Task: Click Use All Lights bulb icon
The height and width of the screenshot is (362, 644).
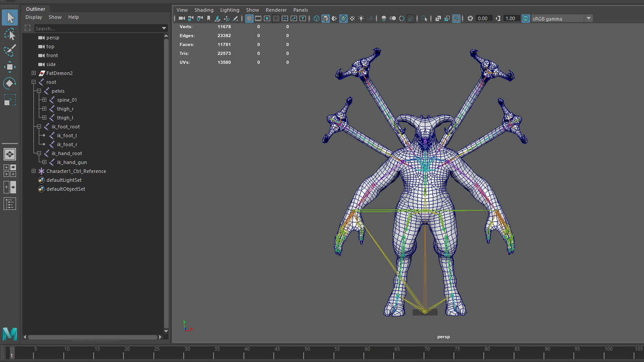Action: 361,18
